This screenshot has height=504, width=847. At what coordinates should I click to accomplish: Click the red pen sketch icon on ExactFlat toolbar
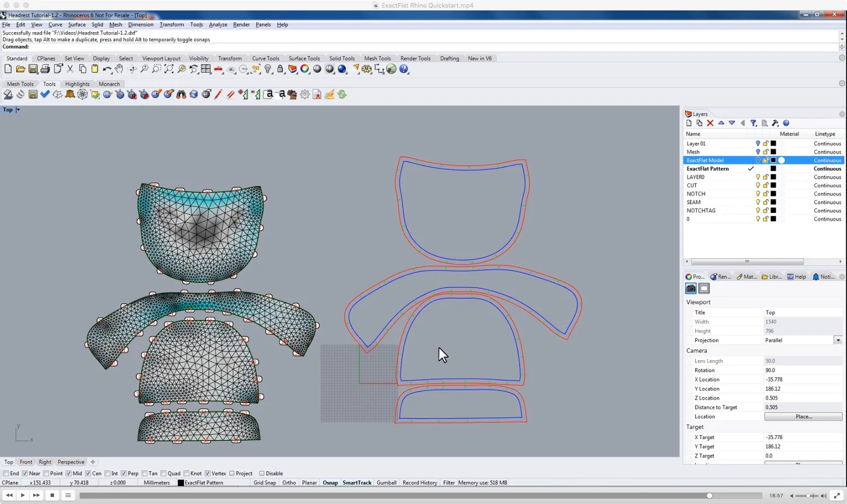(218, 94)
